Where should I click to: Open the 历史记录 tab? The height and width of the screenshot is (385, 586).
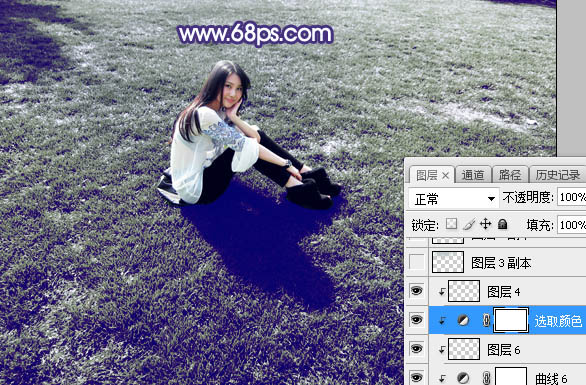click(x=558, y=175)
